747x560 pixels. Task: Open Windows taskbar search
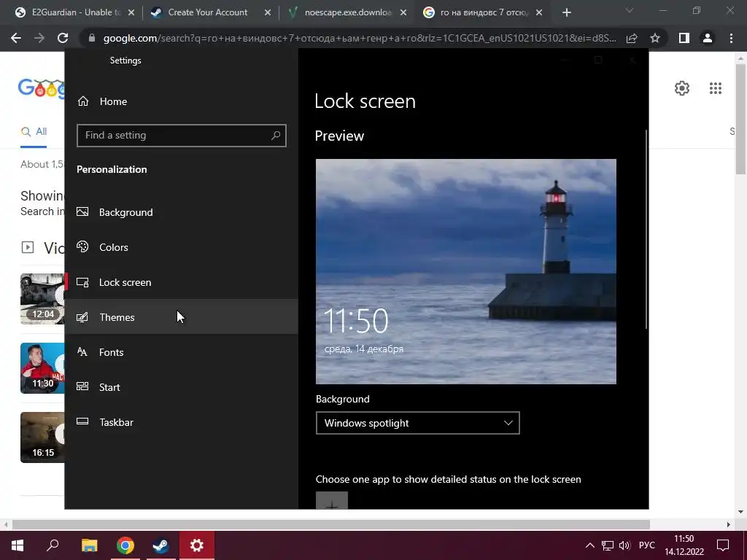[x=53, y=545]
